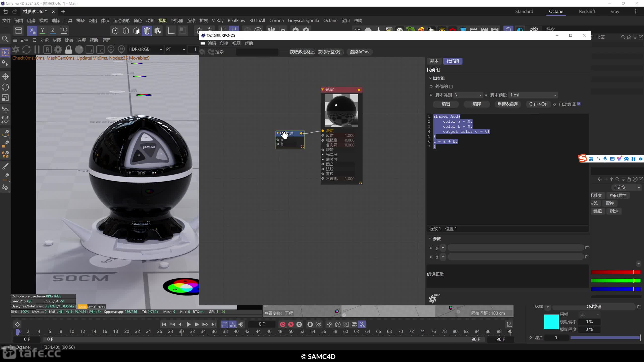The height and width of the screenshot is (362, 644).
Task: Click the paint brush tool in left toolbar
Action: click(5, 166)
